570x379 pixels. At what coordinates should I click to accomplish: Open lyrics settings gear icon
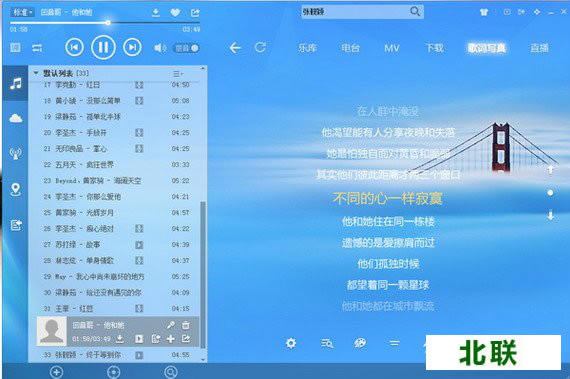(291, 343)
